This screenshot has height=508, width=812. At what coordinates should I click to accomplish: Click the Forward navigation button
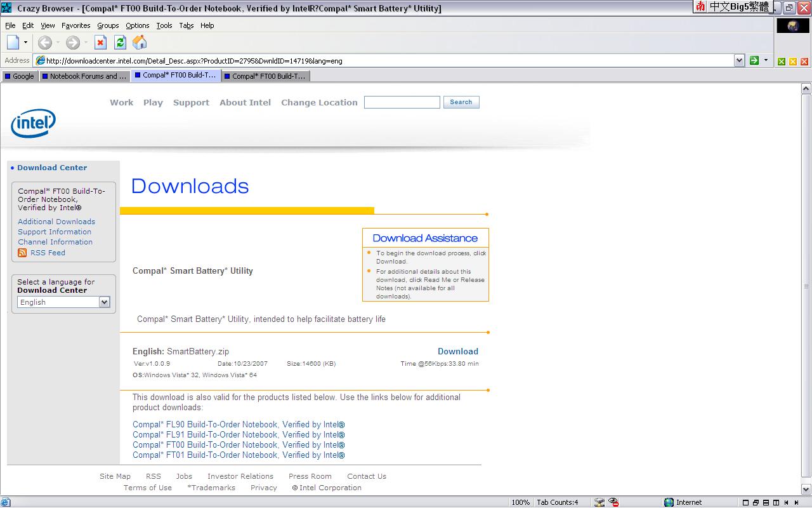[73, 43]
